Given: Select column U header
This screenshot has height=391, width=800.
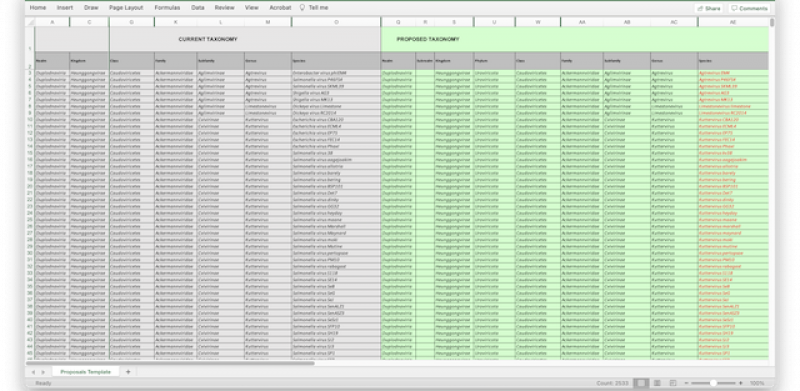Looking at the screenshot, I should [494, 22].
